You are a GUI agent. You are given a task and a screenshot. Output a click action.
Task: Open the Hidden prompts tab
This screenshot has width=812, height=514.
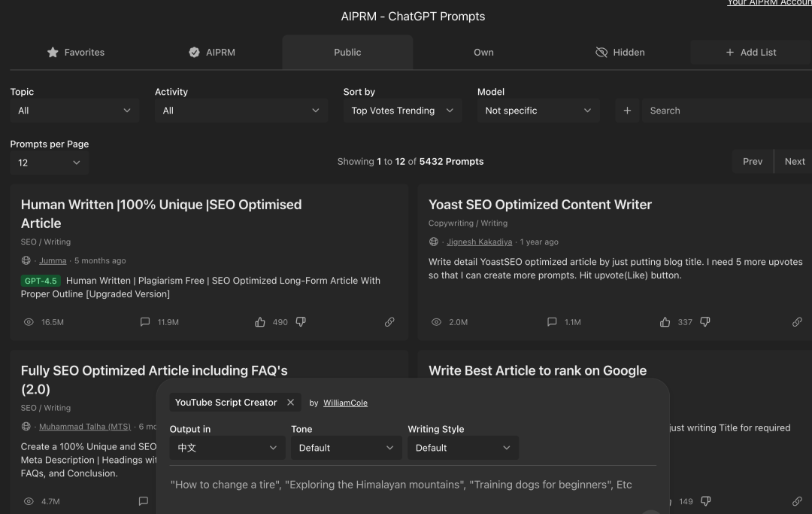pyautogui.click(x=620, y=53)
